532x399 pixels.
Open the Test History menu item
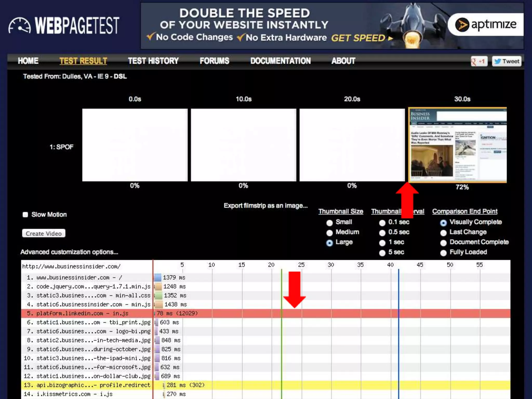[x=153, y=61]
